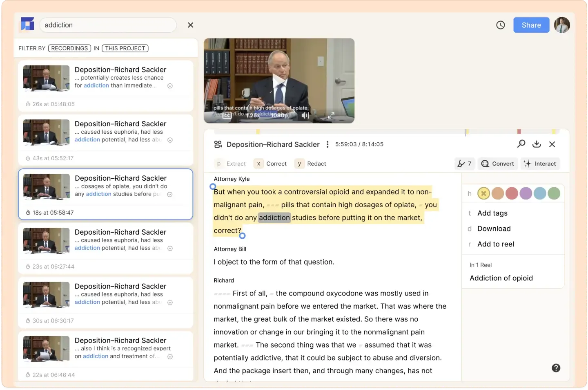The image size is (588, 390).
Task: Click "I object to the form" sentence
Action: point(274,262)
